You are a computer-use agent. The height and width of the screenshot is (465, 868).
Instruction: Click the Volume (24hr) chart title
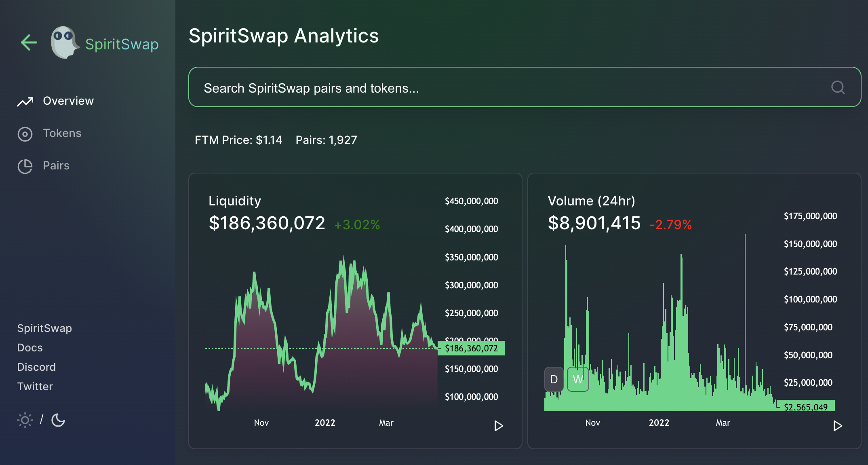(x=592, y=201)
